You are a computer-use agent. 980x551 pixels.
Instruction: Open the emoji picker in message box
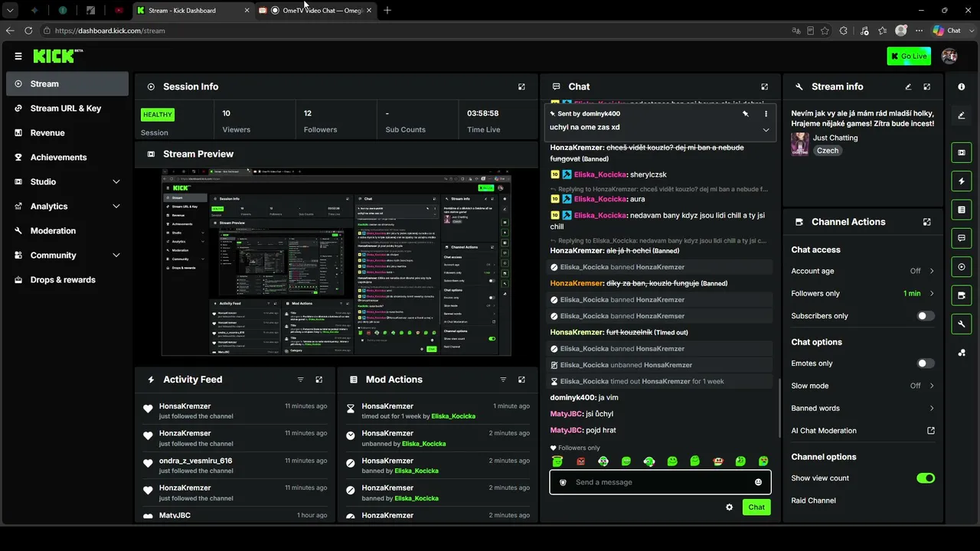[x=758, y=482]
